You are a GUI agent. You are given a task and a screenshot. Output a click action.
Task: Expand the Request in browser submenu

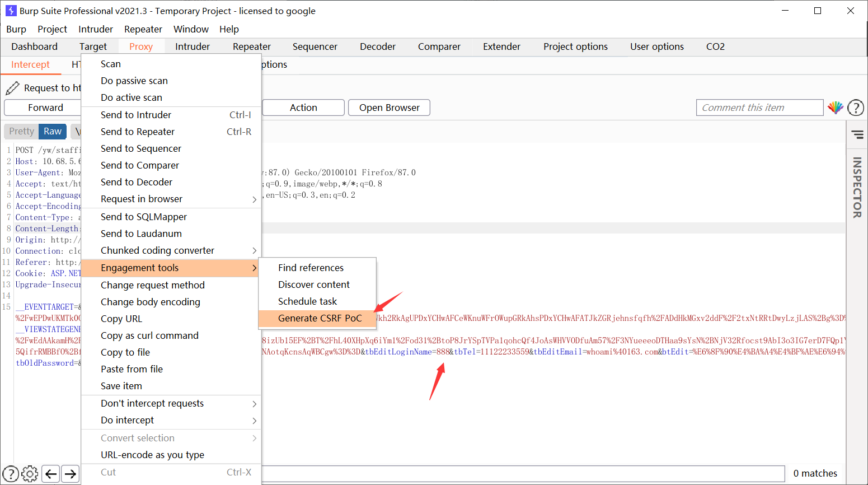pyautogui.click(x=255, y=199)
